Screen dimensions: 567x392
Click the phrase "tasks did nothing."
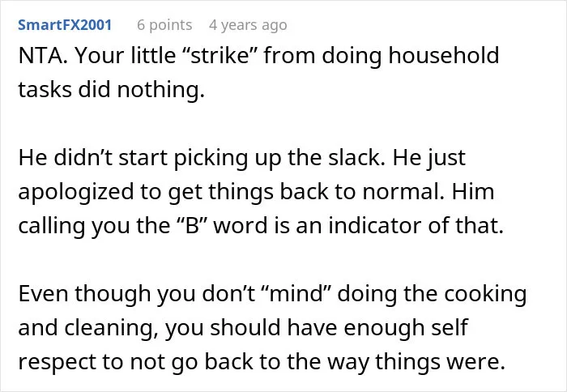click(112, 89)
